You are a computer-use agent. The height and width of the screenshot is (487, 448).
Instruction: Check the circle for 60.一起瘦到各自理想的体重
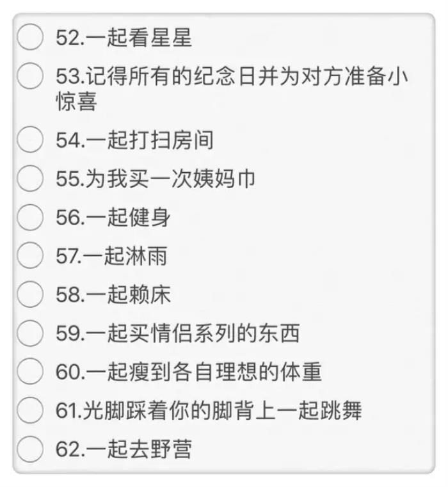(29, 372)
